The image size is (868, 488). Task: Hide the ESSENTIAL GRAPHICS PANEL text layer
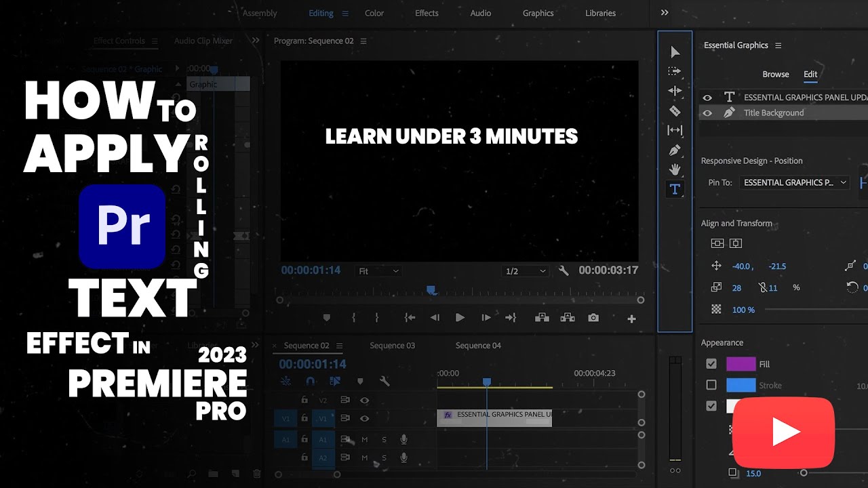click(708, 97)
